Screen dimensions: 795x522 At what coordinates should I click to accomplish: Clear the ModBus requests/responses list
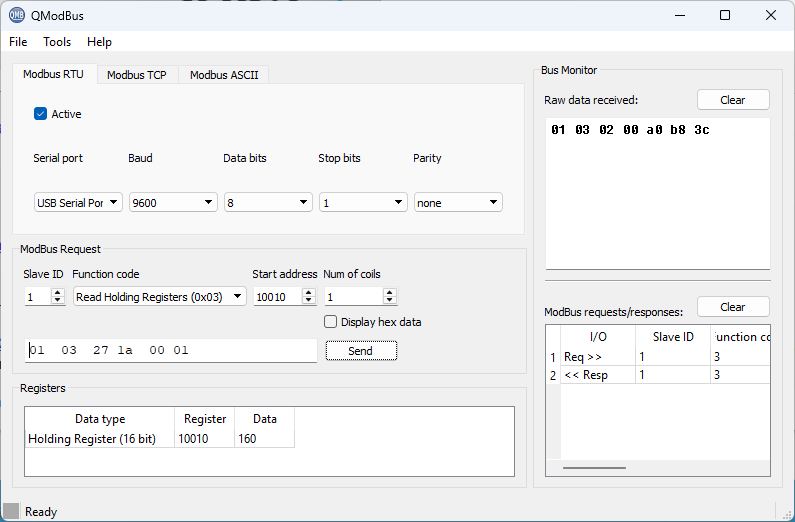click(733, 307)
